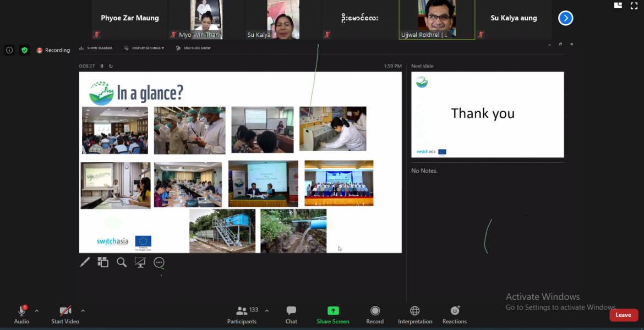The image size is (644, 330).
Task: Expand audio options arrow
Action: tap(36, 311)
